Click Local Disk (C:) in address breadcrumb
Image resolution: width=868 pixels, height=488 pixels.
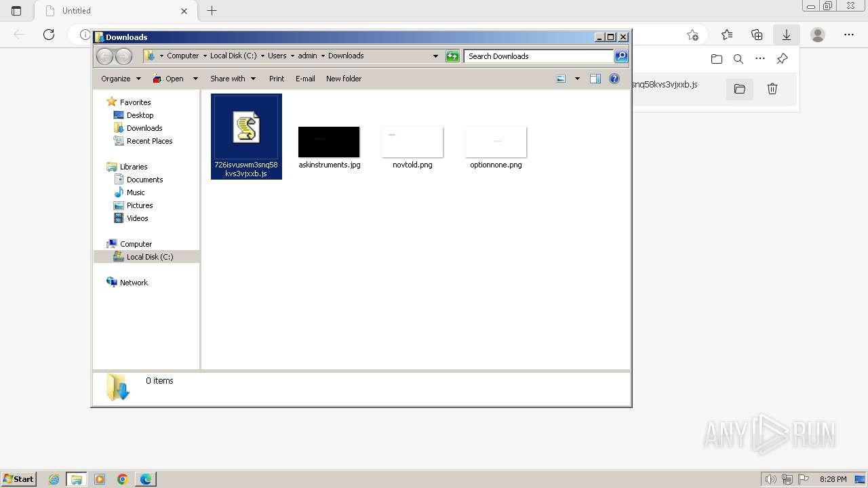click(234, 56)
